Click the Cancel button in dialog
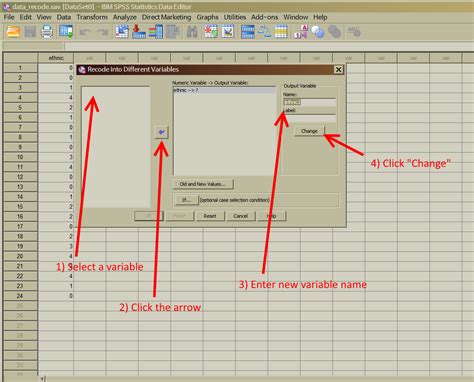 point(241,216)
